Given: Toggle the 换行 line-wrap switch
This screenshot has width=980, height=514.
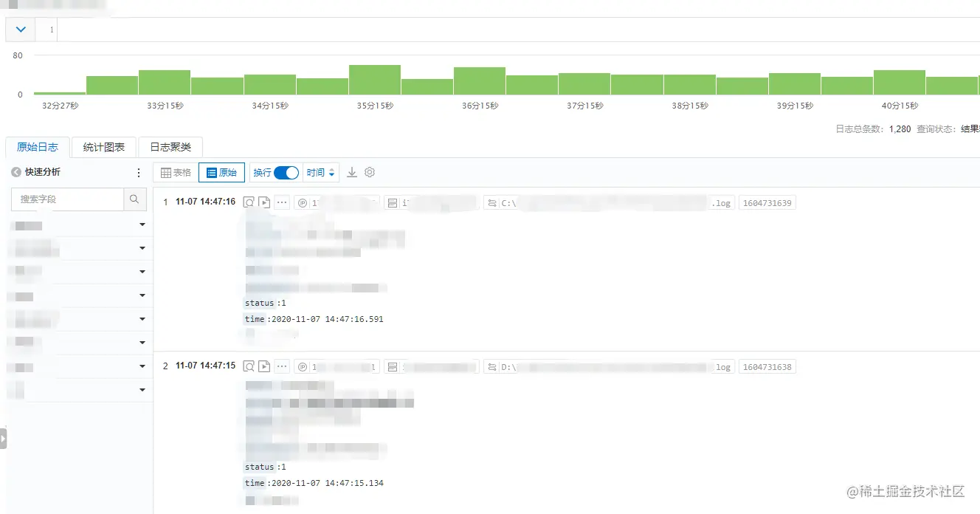Looking at the screenshot, I should pyautogui.click(x=286, y=172).
